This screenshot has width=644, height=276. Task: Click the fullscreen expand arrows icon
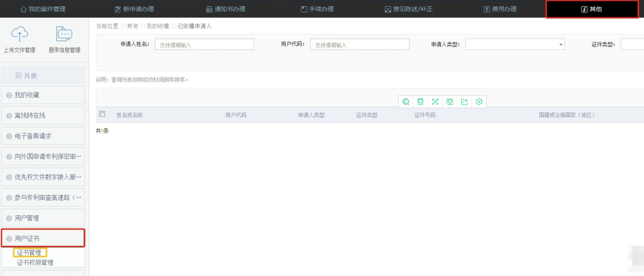pyautogui.click(x=435, y=102)
